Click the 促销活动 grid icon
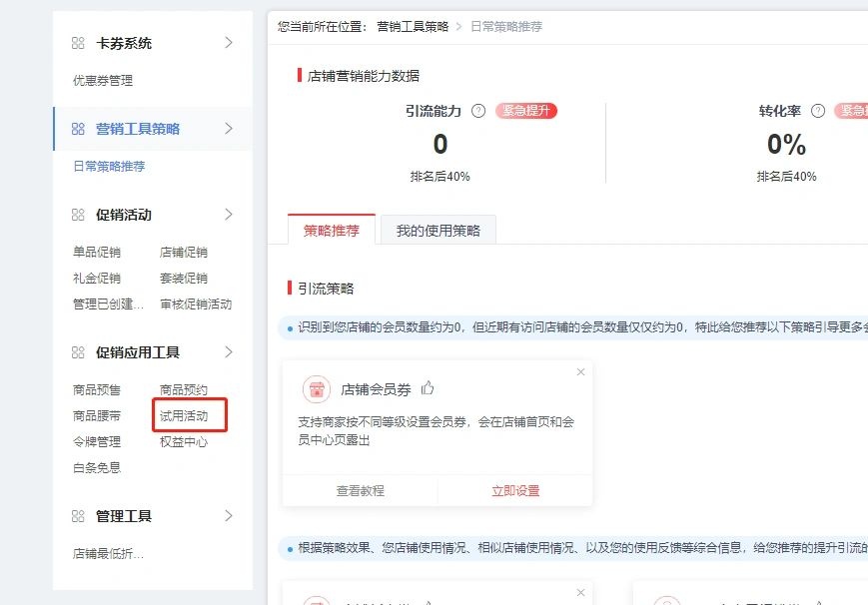The image size is (868, 605). [x=78, y=215]
